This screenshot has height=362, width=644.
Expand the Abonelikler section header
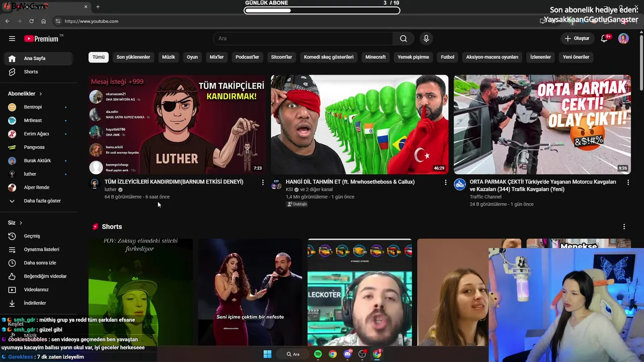(25, 94)
